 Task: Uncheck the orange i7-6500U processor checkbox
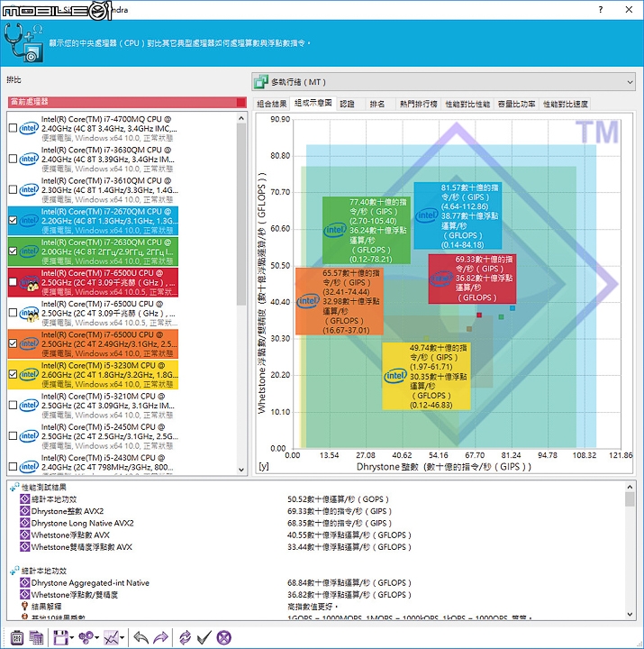pos(13,343)
